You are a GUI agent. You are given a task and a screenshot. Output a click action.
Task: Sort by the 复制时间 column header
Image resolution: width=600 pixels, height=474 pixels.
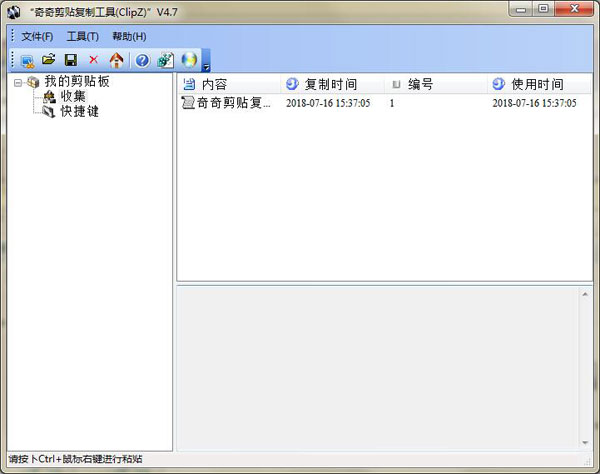click(x=333, y=84)
